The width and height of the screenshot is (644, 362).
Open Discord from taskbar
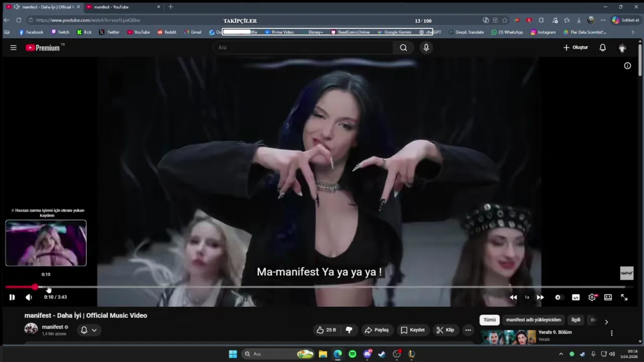(367, 354)
